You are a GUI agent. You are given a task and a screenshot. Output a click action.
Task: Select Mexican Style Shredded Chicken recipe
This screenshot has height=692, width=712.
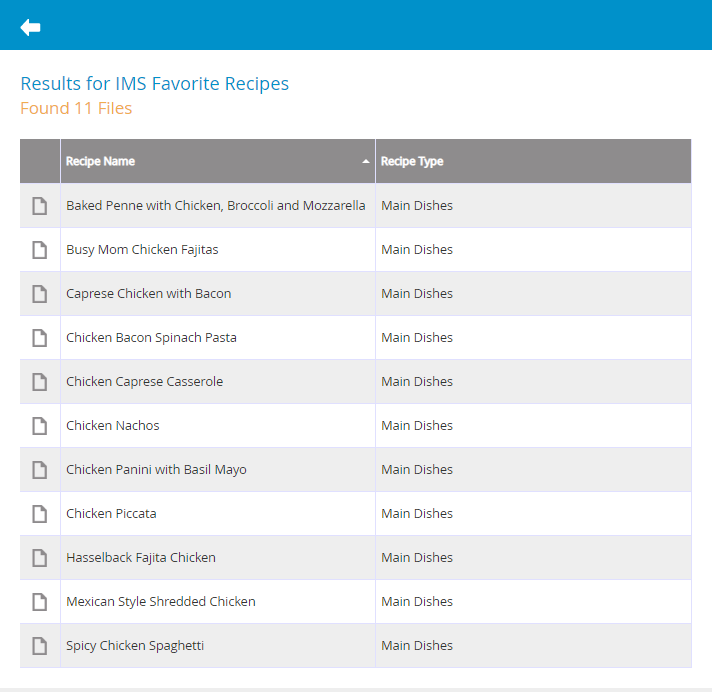[x=161, y=602]
